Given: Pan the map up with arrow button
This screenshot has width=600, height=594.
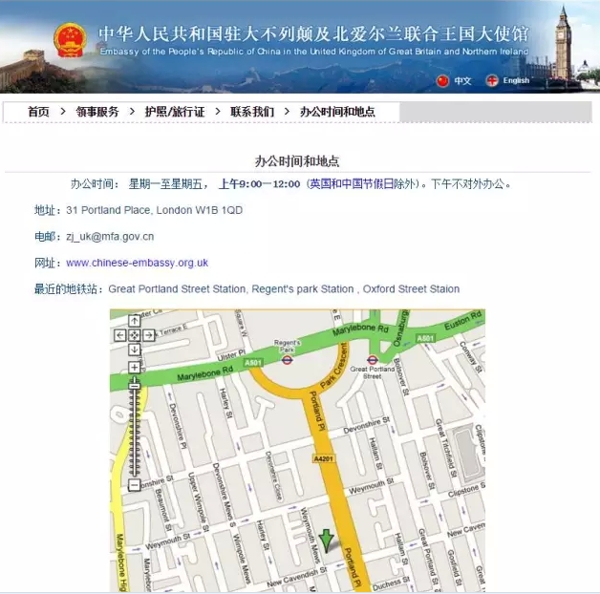Looking at the screenshot, I should [134, 321].
